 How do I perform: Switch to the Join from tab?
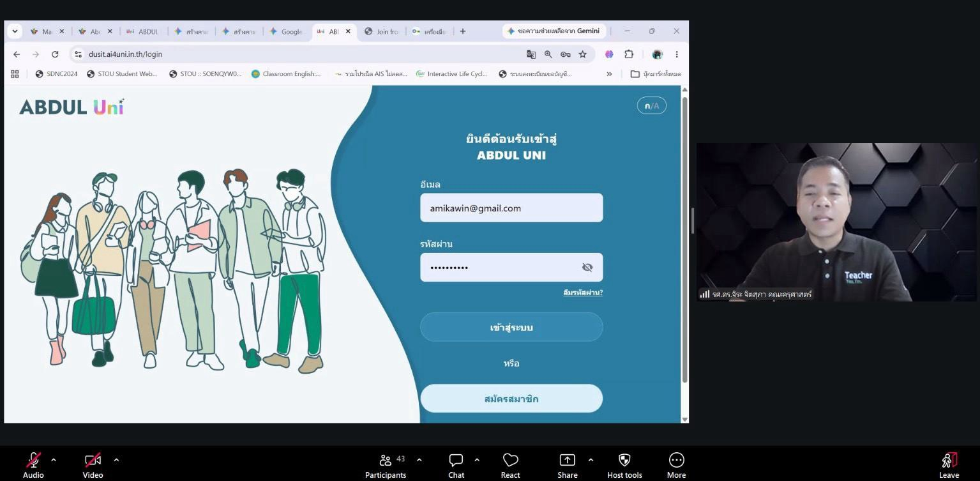[382, 31]
